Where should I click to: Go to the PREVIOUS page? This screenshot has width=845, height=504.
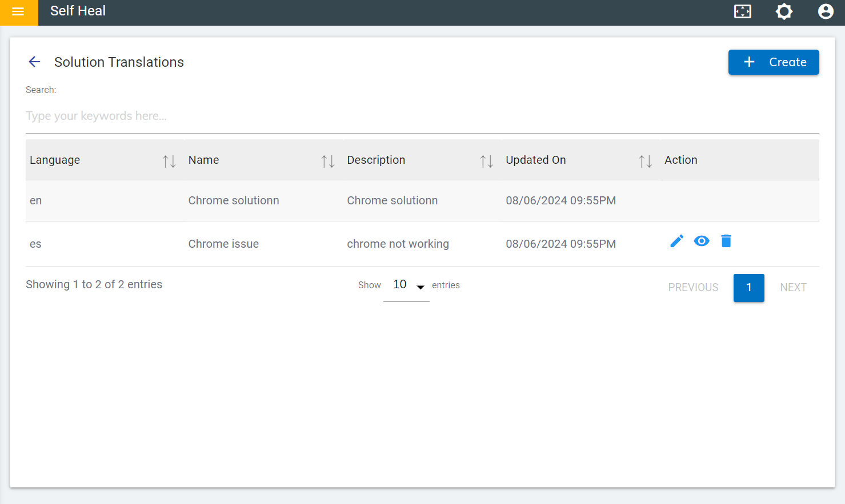click(693, 288)
